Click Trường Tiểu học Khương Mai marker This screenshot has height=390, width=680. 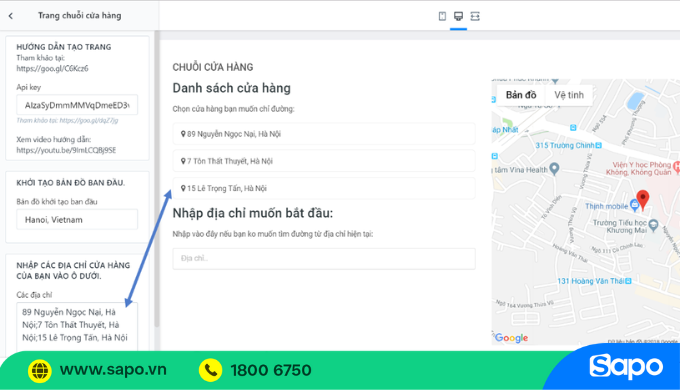(653, 225)
